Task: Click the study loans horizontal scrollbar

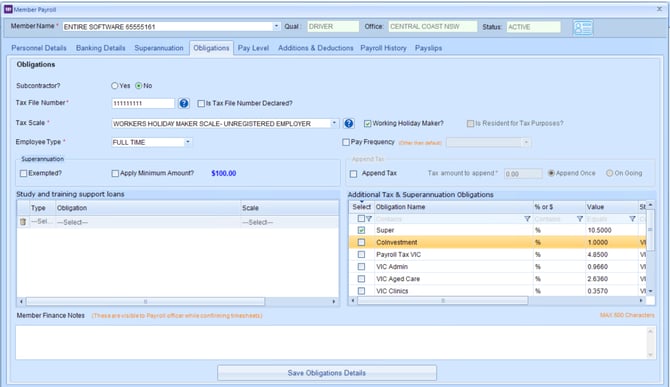Action: coord(145,302)
